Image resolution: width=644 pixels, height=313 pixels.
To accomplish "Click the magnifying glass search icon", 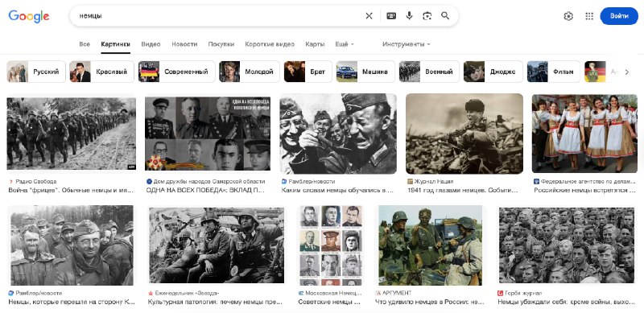I will tap(445, 16).
